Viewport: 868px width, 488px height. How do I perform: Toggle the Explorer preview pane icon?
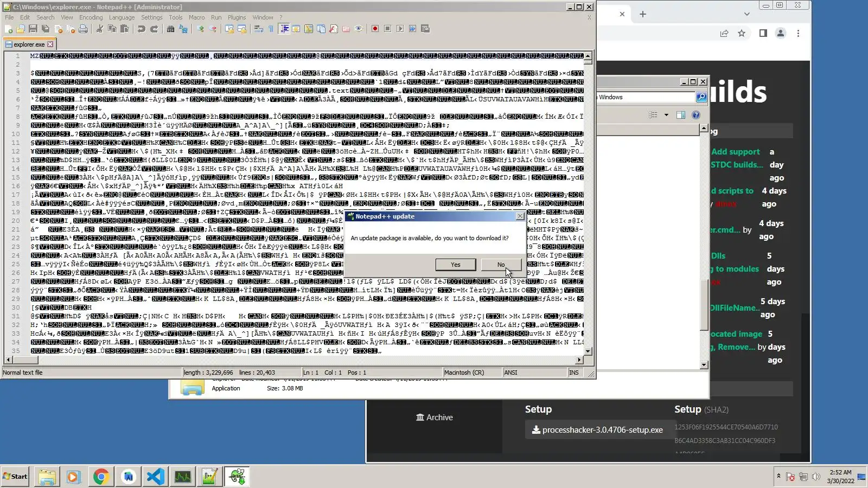tap(681, 115)
